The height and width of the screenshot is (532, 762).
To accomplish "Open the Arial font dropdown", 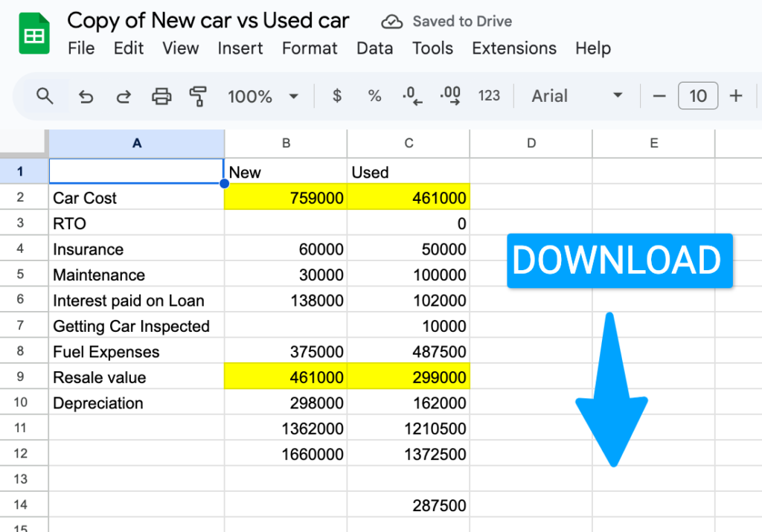I will [x=577, y=96].
